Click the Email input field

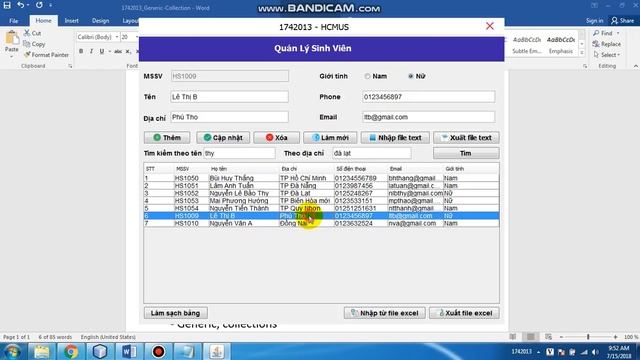click(x=429, y=117)
